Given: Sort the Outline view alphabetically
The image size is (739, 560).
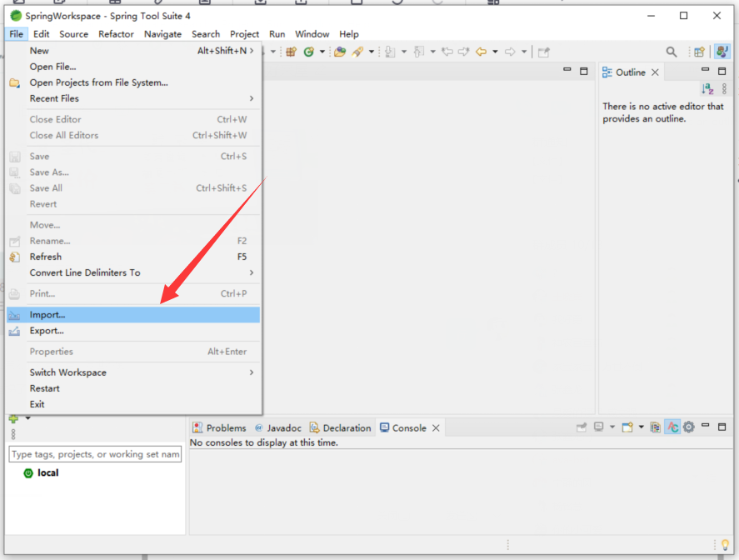Looking at the screenshot, I should pos(707,88).
